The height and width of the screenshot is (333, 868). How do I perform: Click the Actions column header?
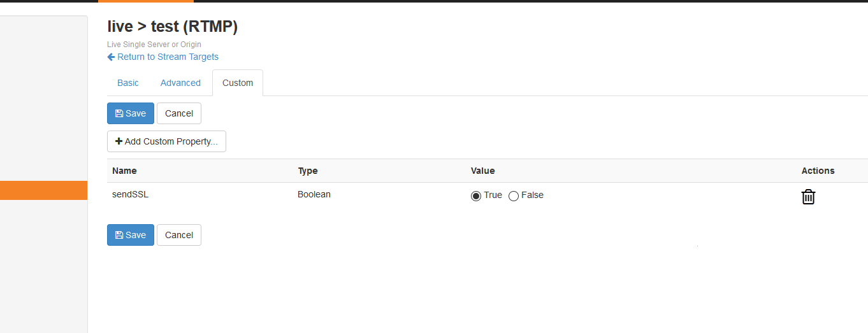click(818, 171)
